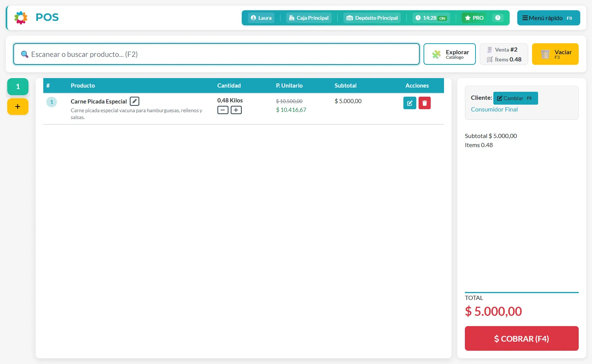Open the Menú rápido hamburger menu
This screenshot has width=592, height=364.
click(548, 18)
